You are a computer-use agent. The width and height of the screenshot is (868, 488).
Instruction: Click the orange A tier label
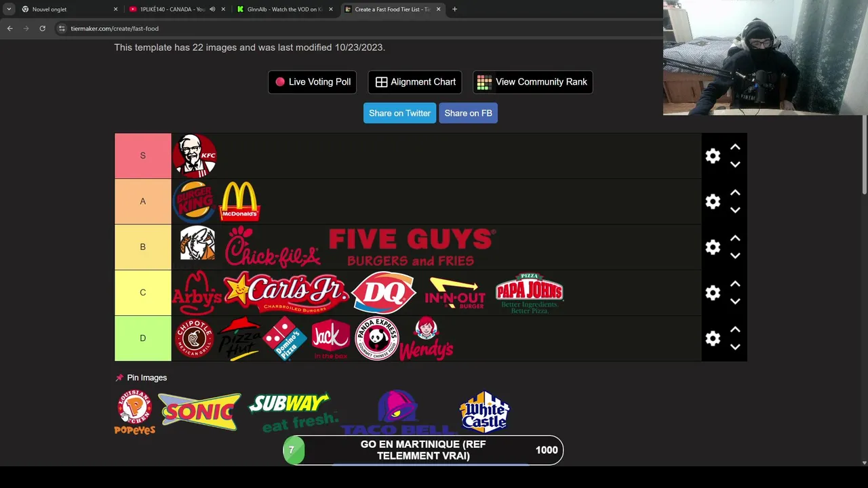[143, 201]
